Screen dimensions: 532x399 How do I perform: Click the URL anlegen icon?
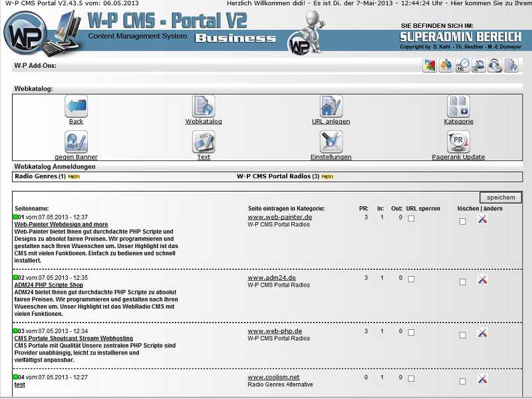331,106
